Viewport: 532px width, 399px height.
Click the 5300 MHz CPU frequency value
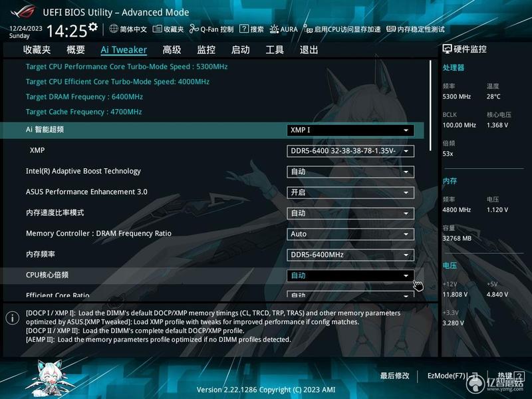point(457,96)
